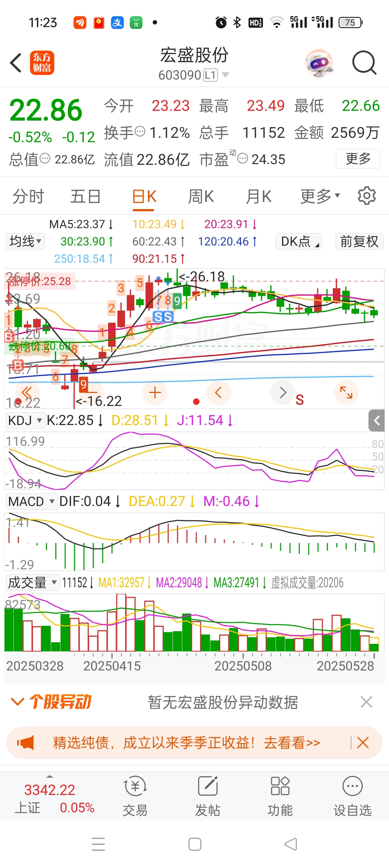The height and width of the screenshot is (868, 389).
Task: Tap the 交易 label
Action: point(135,810)
